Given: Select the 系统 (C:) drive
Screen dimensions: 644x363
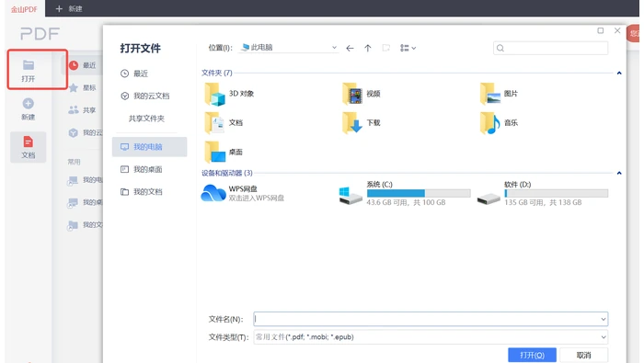Looking at the screenshot, I should point(405,193).
